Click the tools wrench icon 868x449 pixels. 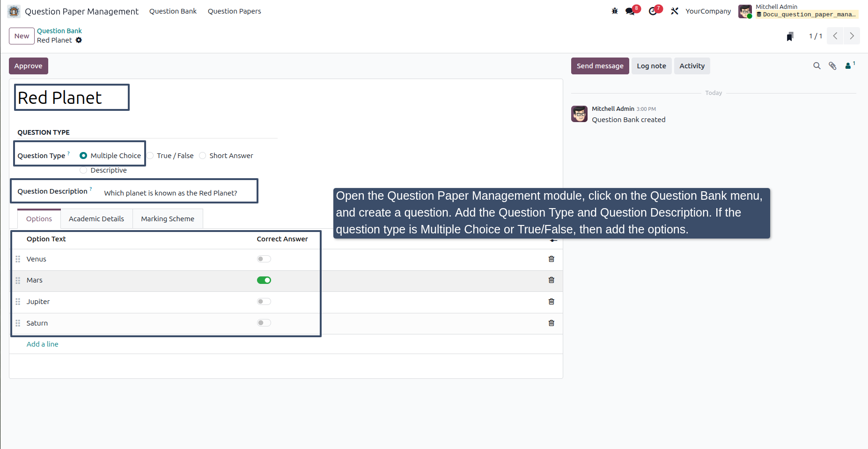click(675, 11)
